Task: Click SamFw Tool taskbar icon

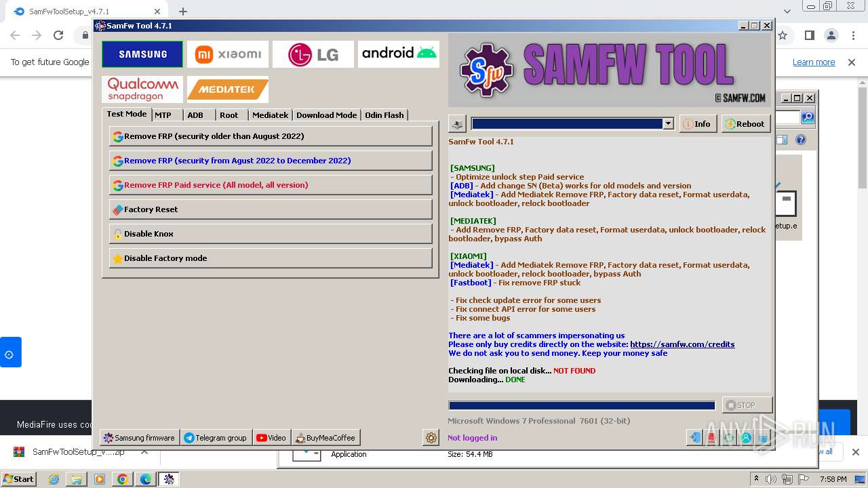Action: (169, 479)
